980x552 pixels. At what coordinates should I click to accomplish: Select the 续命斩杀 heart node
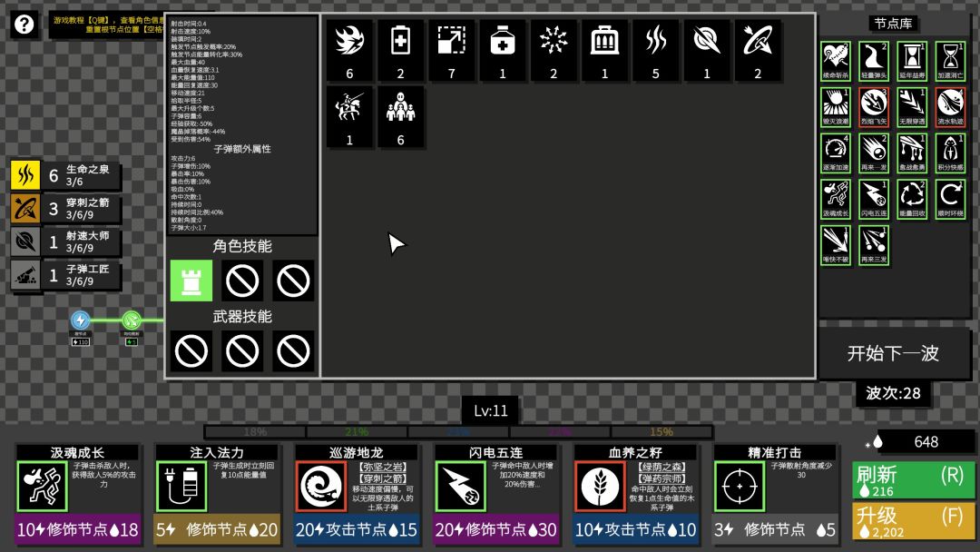[836, 61]
